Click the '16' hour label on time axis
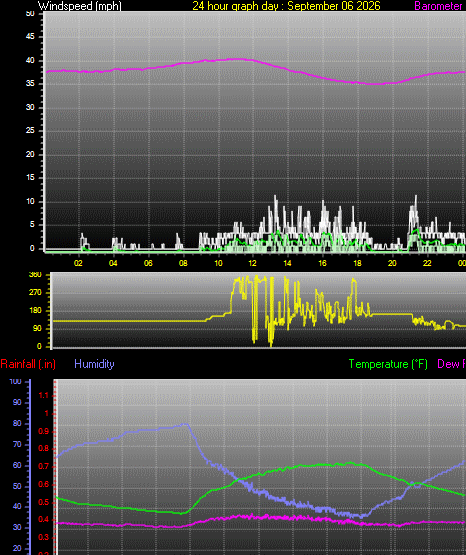 tap(322, 263)
